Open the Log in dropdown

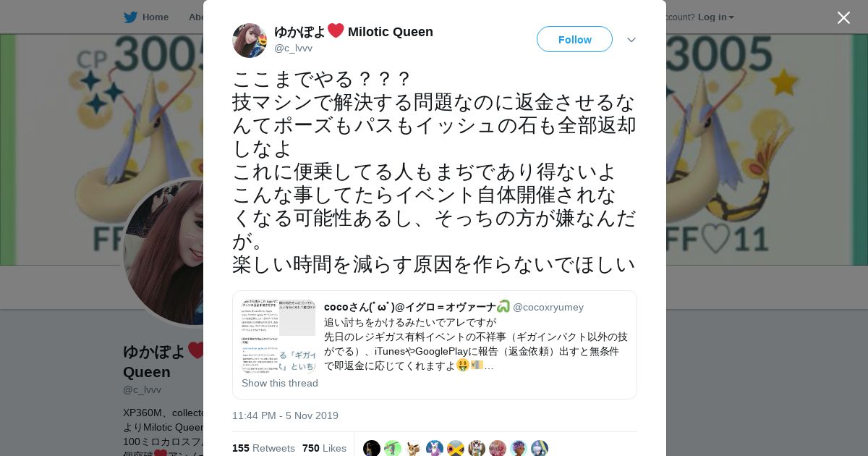coord(716,17)
